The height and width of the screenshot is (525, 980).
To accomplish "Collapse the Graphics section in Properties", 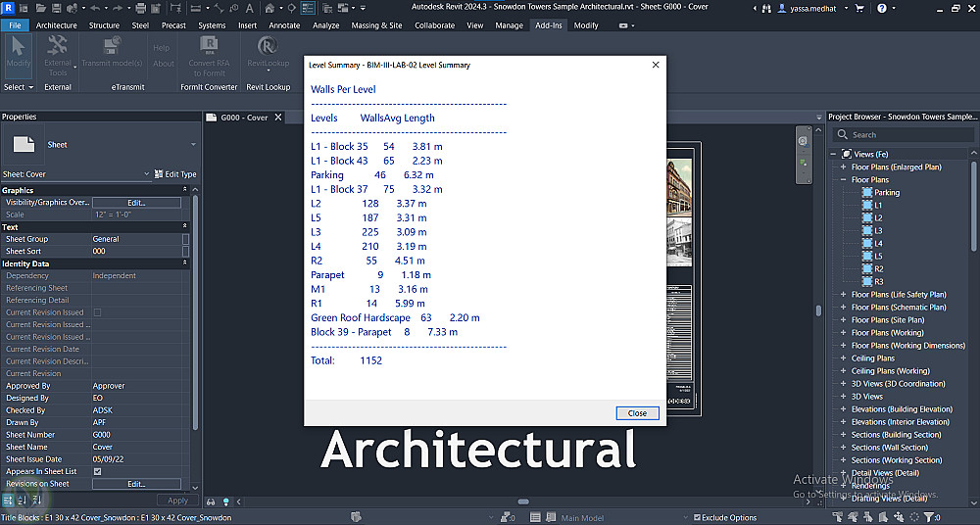I will pos(184,190).
